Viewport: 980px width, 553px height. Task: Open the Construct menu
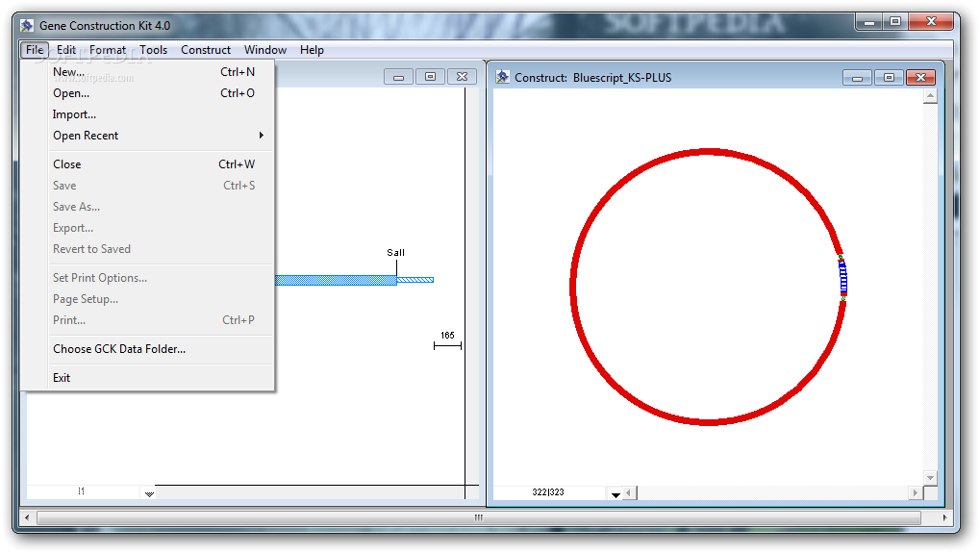click(206, 50)
